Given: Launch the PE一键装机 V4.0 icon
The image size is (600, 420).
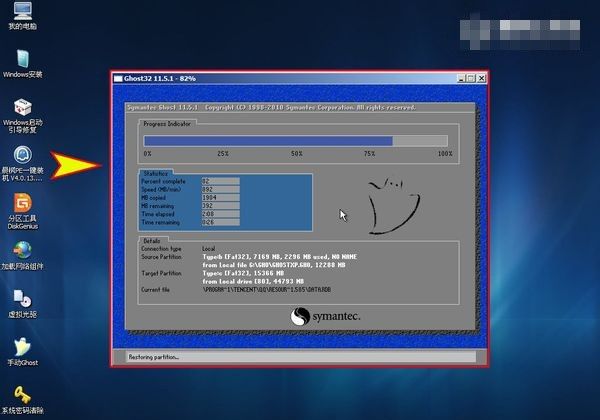Looking at the screenshot, I should (23, 163).
